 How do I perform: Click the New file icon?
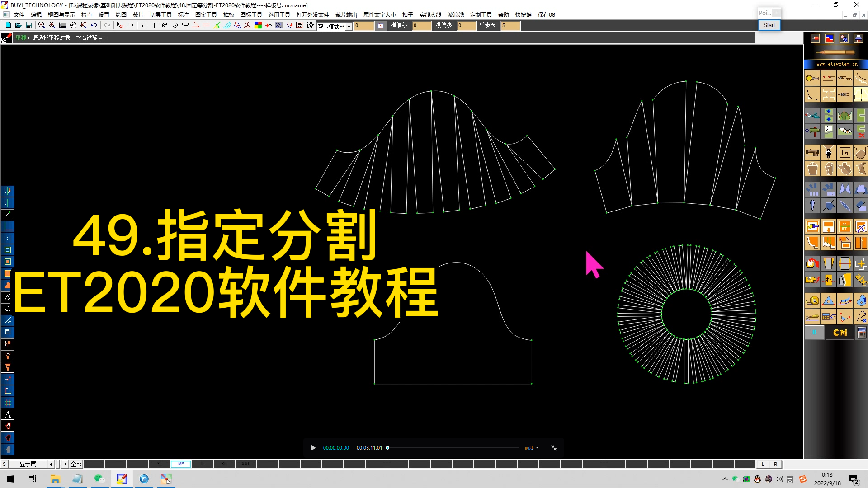tap(8, 25)
